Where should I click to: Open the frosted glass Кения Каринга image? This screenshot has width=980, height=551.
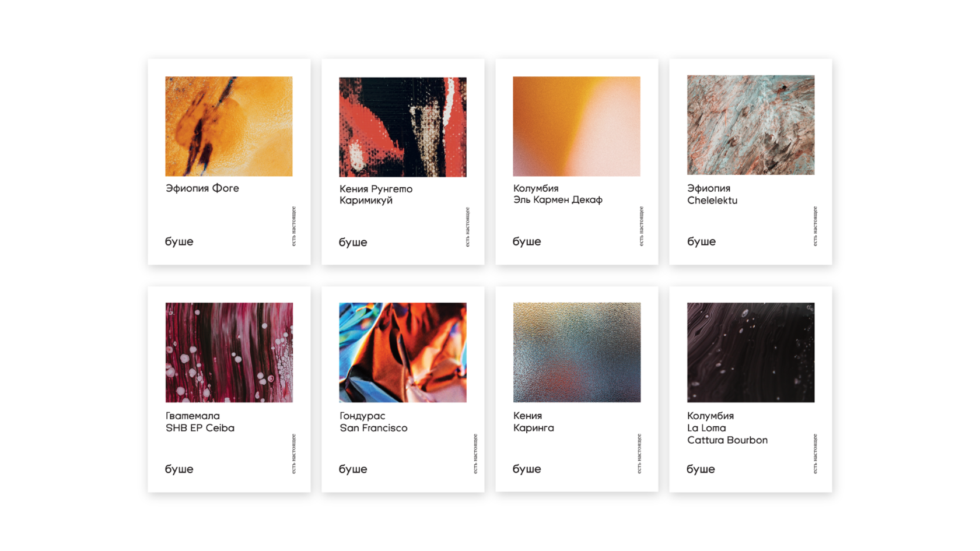pos(577,352)
